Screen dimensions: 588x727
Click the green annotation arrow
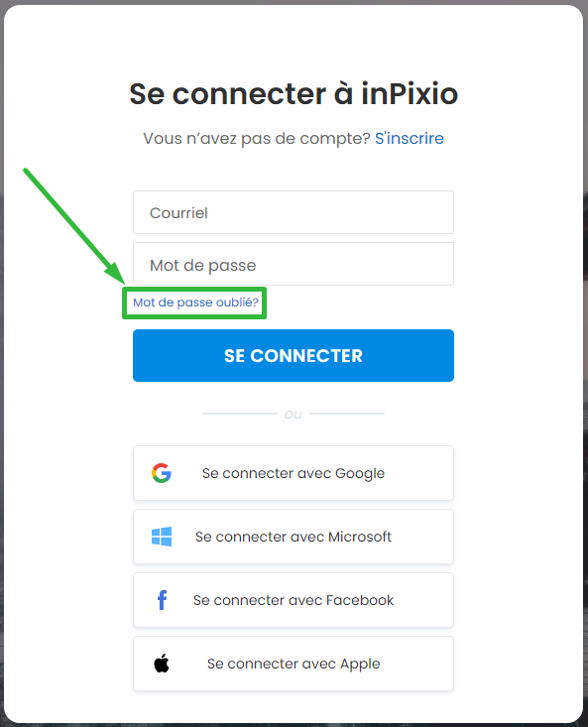click(x=74, y=227)
